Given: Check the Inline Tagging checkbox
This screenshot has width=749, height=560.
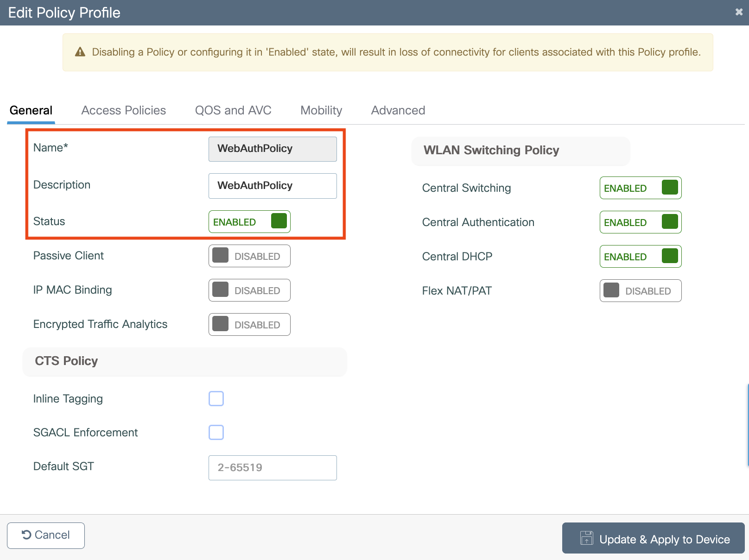Looking at the screenshot, I should (x=216, y=399).
